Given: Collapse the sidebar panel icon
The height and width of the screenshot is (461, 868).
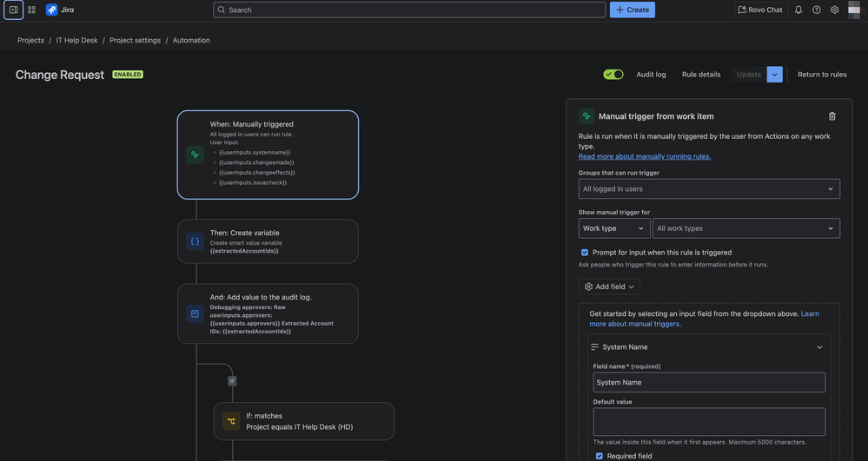Looking at the screenshot, I should click(x=13, y=10).
